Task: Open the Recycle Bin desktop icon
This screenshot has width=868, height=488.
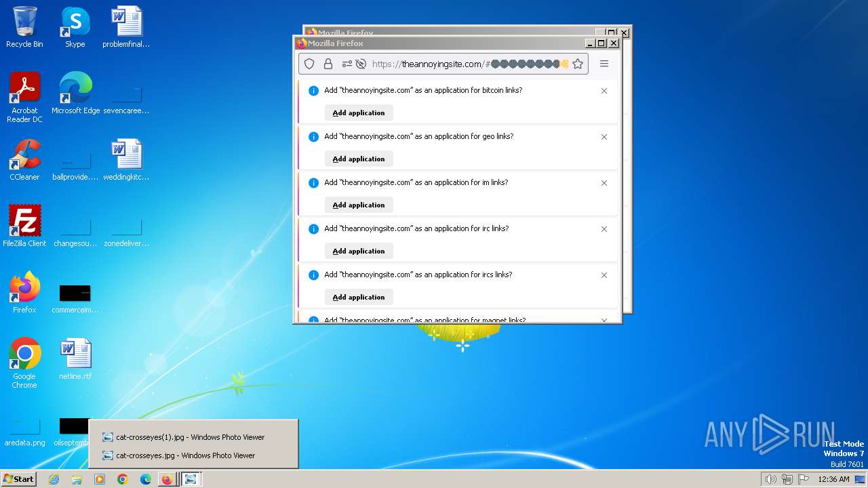Action: [24, 28]
